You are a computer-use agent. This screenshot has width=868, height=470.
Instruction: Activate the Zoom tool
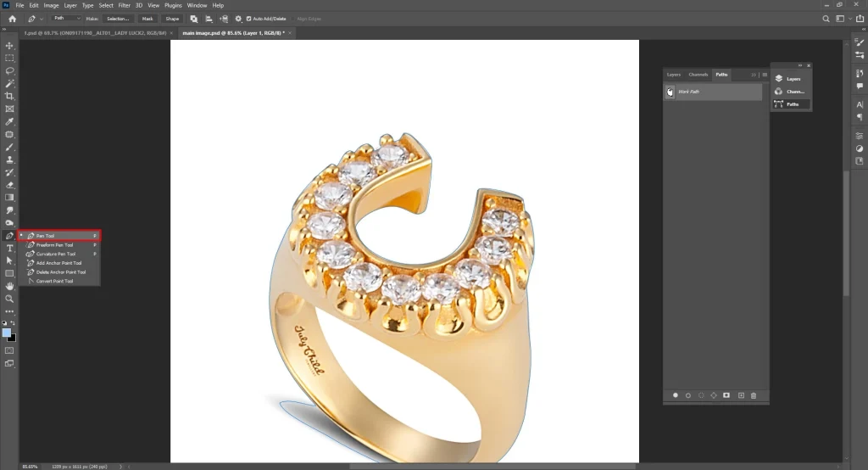pos(9,299)
